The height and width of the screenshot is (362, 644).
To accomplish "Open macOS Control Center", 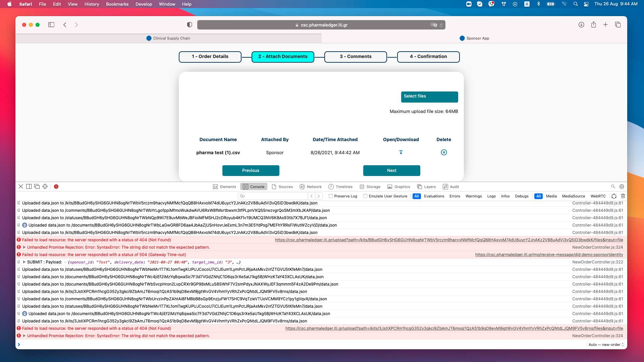I will [x=586, y=4].
